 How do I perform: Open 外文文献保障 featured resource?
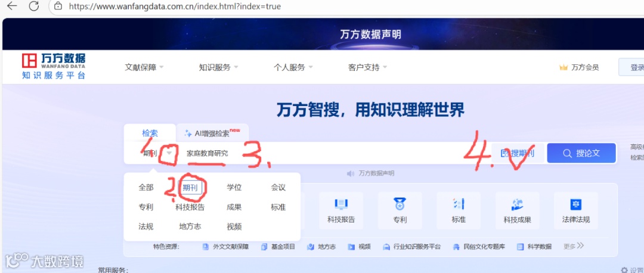225,247
